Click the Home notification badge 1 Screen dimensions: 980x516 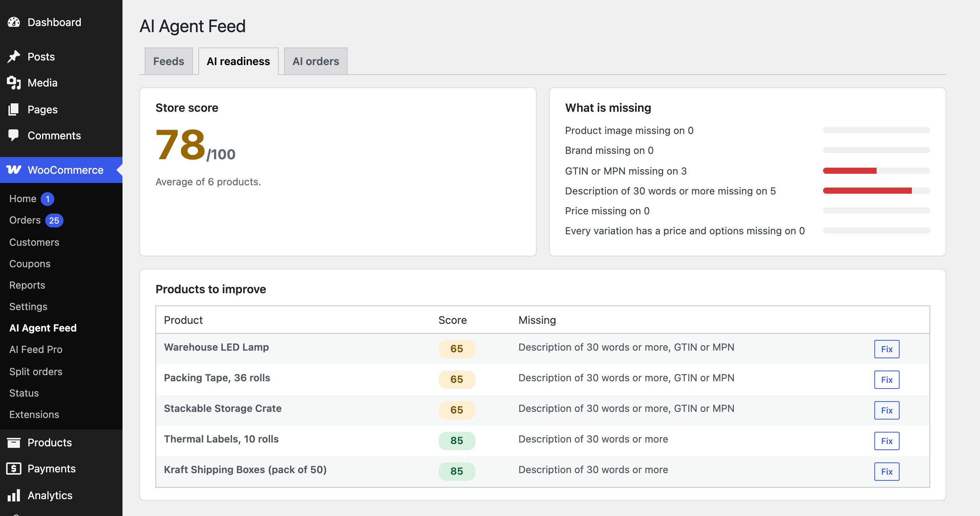(x=47, y=199)
